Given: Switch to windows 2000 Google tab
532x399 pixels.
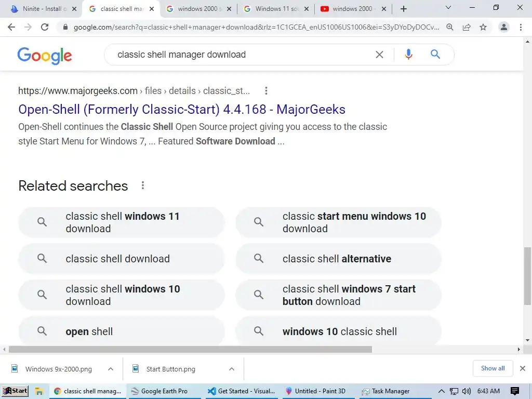Looking at the screenshot, I should tap(197, 9).
